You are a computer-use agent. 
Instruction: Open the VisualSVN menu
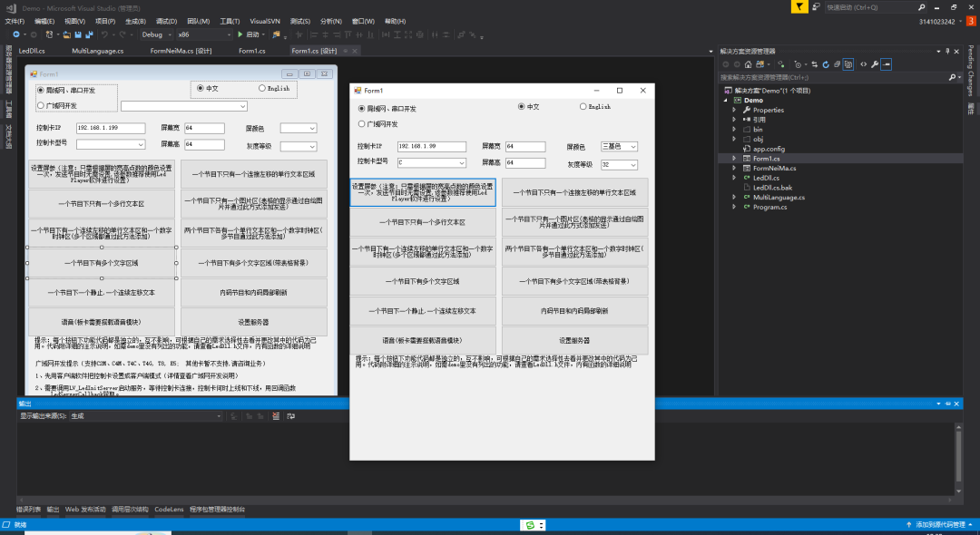265,21
